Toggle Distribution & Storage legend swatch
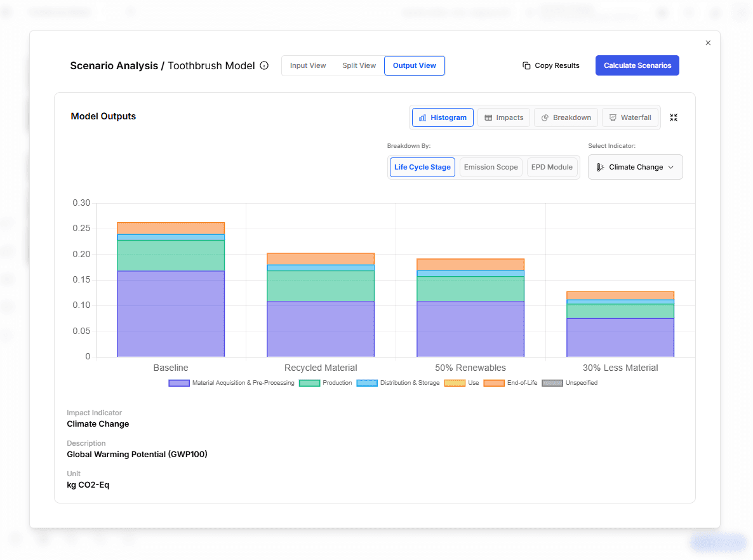Viewport: 753px width, 560px height. click(x=367, y=383)
